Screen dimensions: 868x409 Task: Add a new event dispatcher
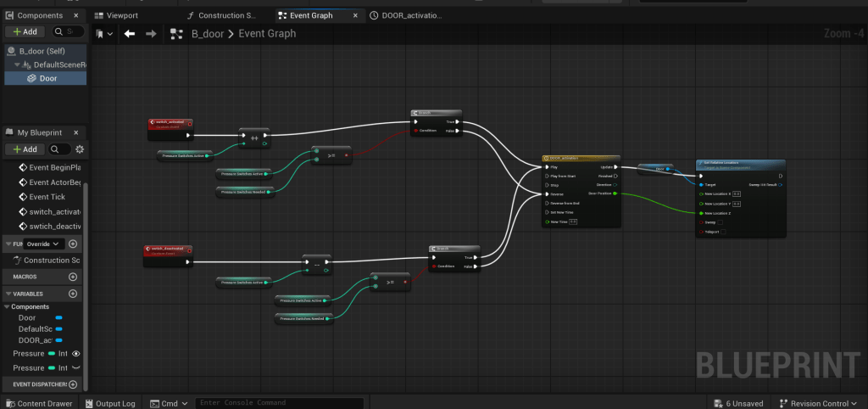73,384
